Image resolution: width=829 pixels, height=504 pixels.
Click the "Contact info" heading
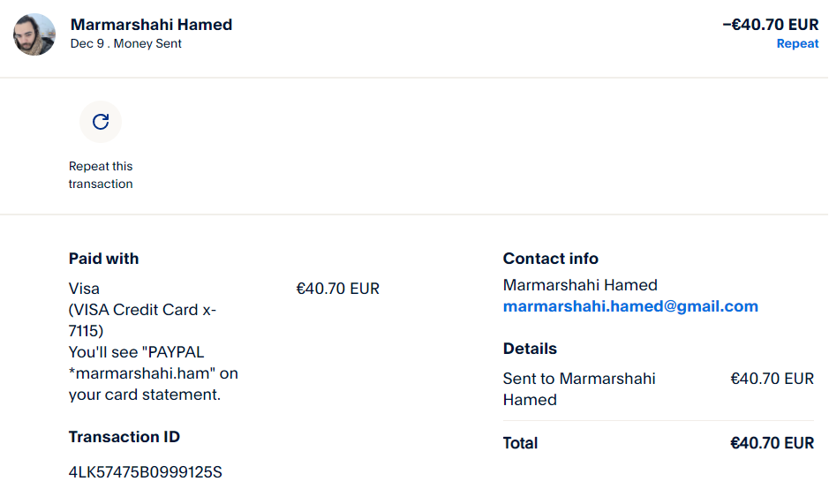(550, 259)
